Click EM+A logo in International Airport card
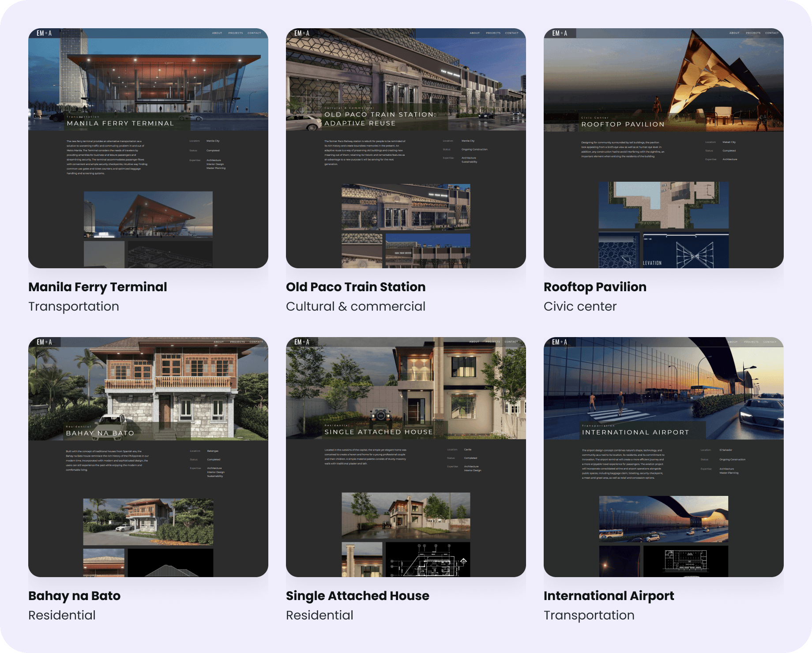 click(560, 342)
